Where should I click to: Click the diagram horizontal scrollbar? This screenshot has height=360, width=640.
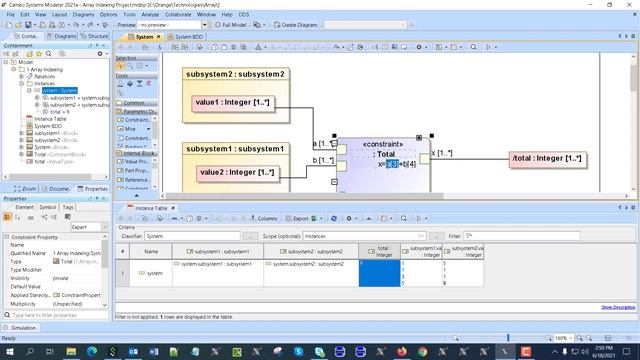304,196
